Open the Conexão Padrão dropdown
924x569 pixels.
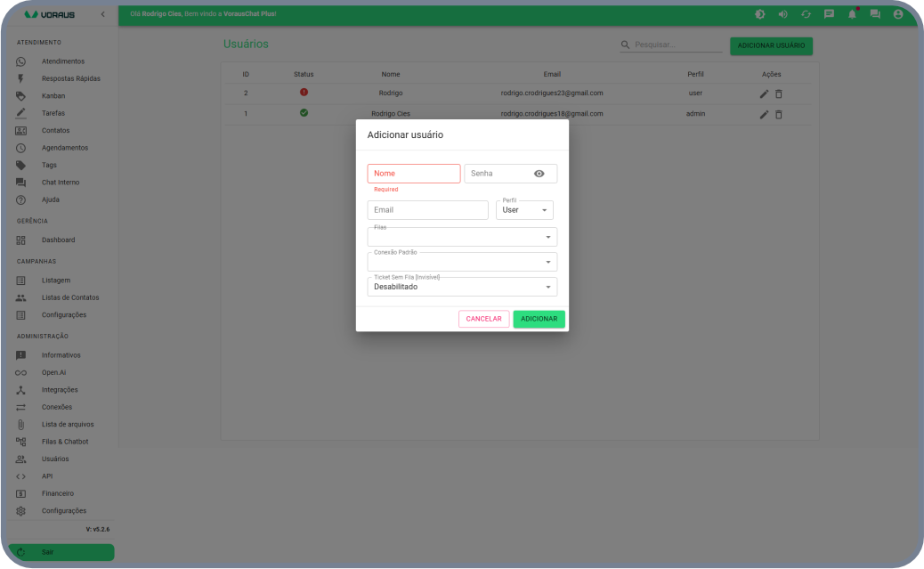462,263
